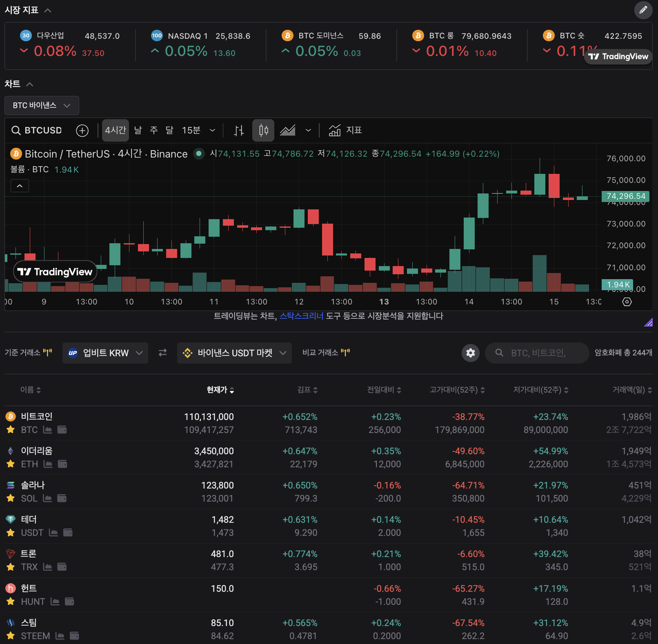
Task: Open the table settings gear
Action: coord(471,353)
